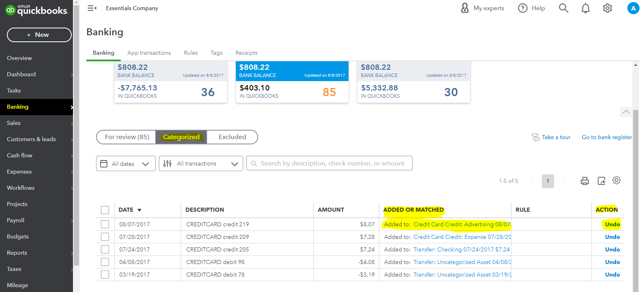Viewport: 644px width, 292px height.
Task: Show the Excluded transactions list
Action: tap(232, 137)
